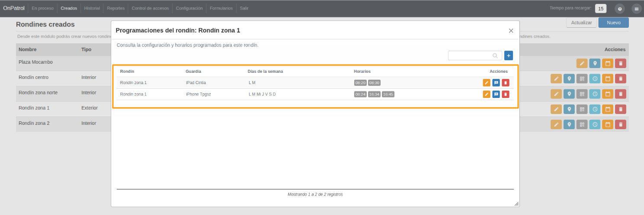Screen dimensions: 644x215
Task: Open message icon for iPad Cintia row
Action: point(496,82)
